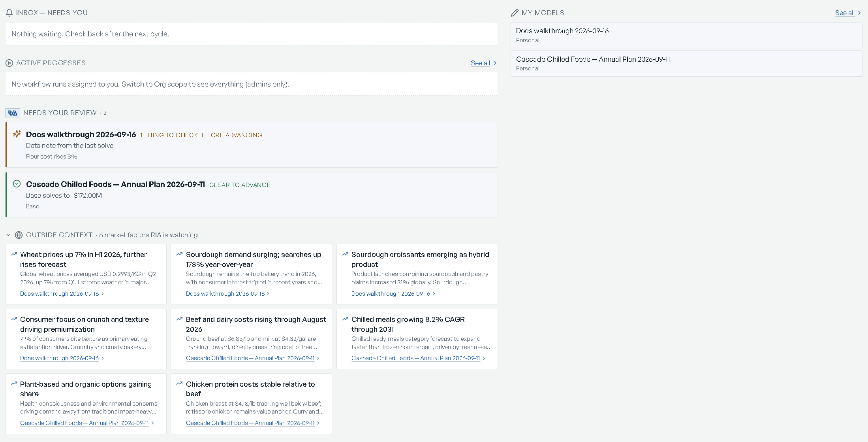Open the Docs walkthrough review item

coord(252,145)
